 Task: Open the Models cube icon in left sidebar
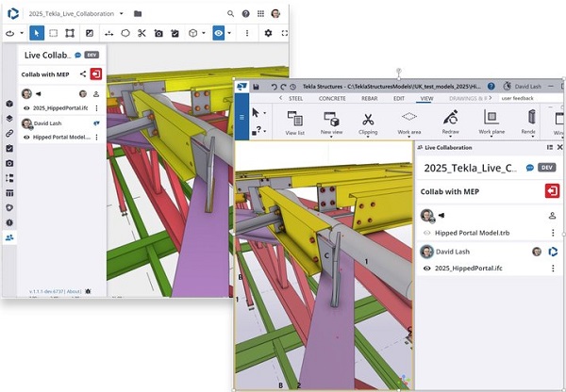[x=9, y=104]
